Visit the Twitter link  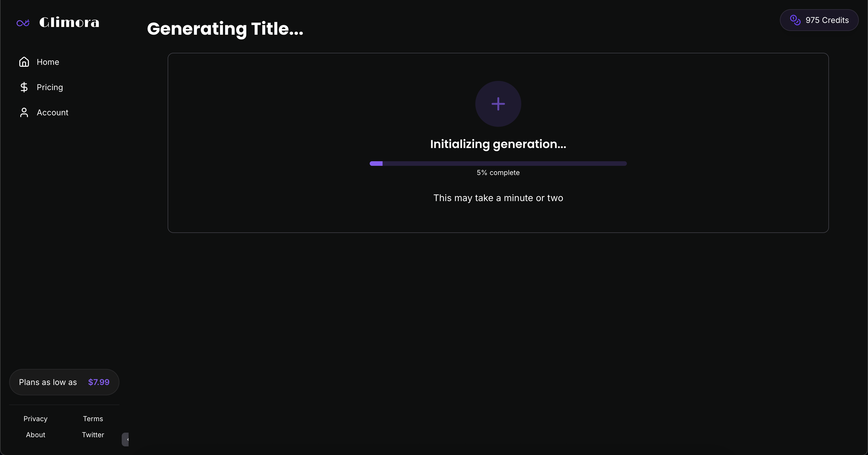tap(93, 435)
